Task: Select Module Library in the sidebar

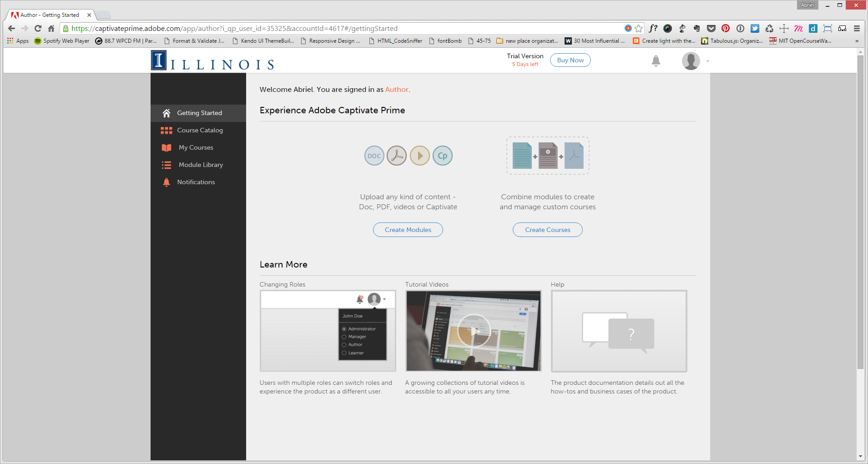Action: point(198,165)
